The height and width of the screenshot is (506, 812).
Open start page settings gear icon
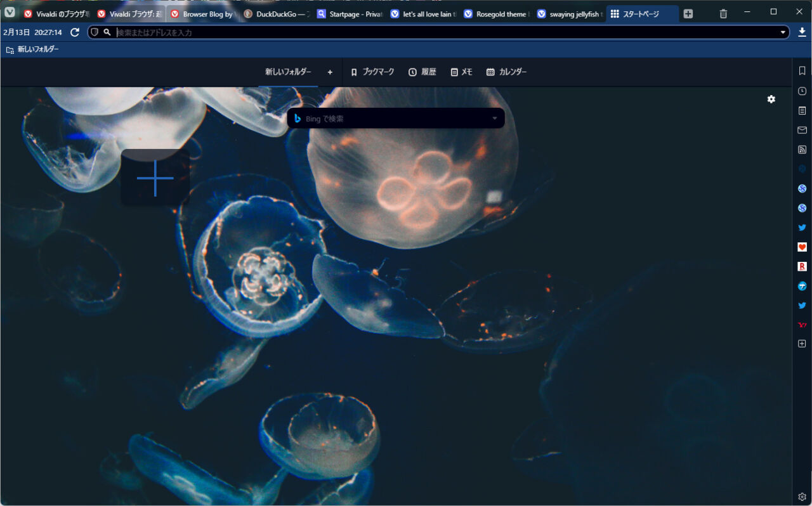771,99
